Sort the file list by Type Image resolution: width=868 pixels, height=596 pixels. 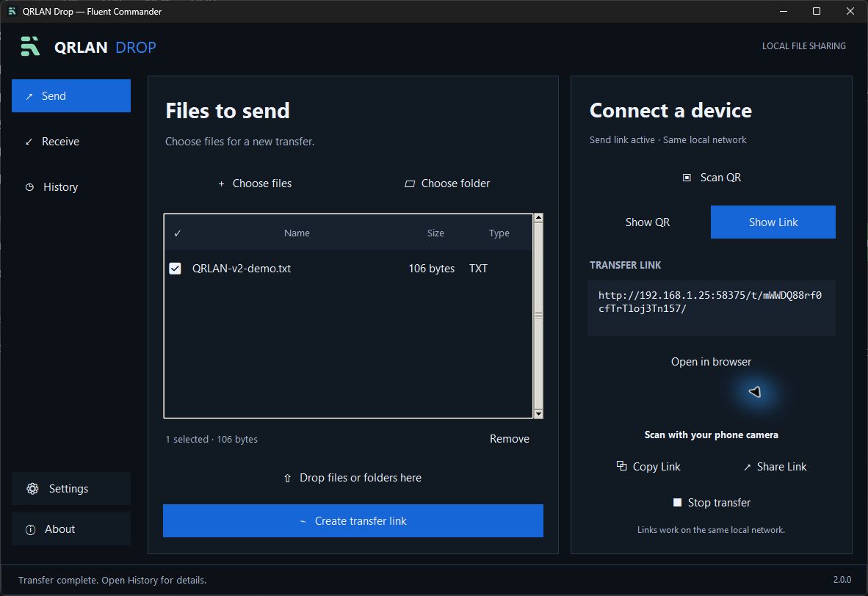point(499,233)
